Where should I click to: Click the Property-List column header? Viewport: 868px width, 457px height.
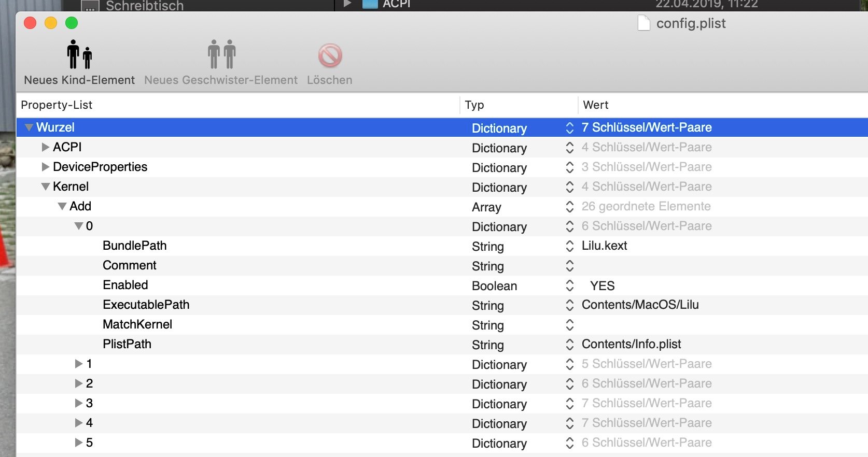pyautogui.click(x=57, y=105)
